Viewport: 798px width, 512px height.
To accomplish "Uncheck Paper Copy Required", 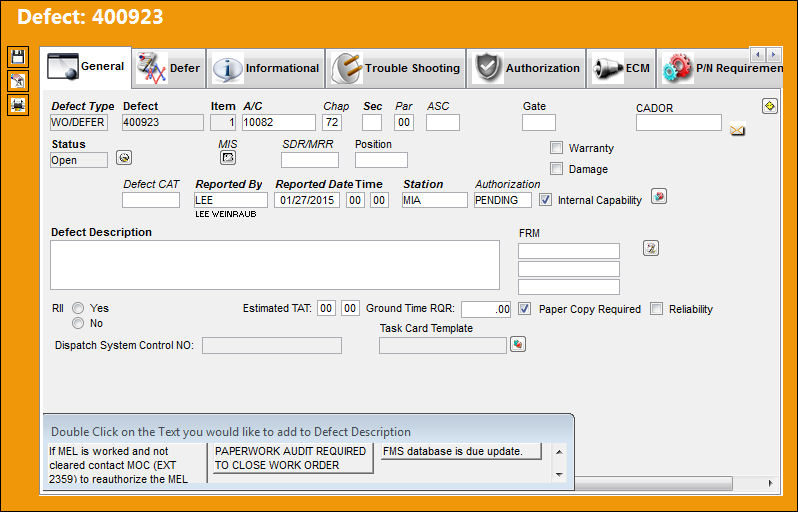I will [524, 308].
